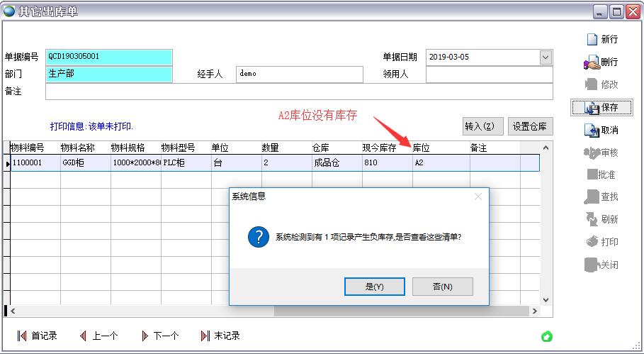
Task: Click the 转入(Z) button
Action: (483, 126)
